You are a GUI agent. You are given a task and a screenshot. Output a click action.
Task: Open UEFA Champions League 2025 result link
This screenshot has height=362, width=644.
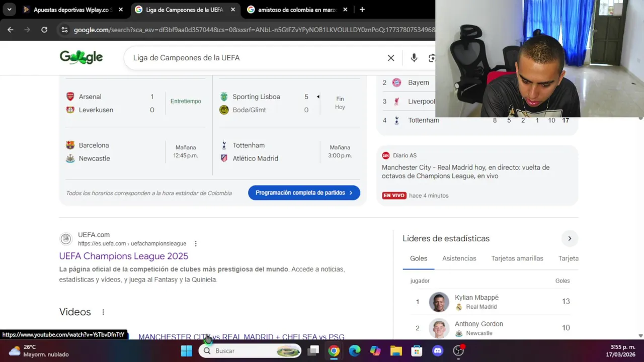point(124,256)
